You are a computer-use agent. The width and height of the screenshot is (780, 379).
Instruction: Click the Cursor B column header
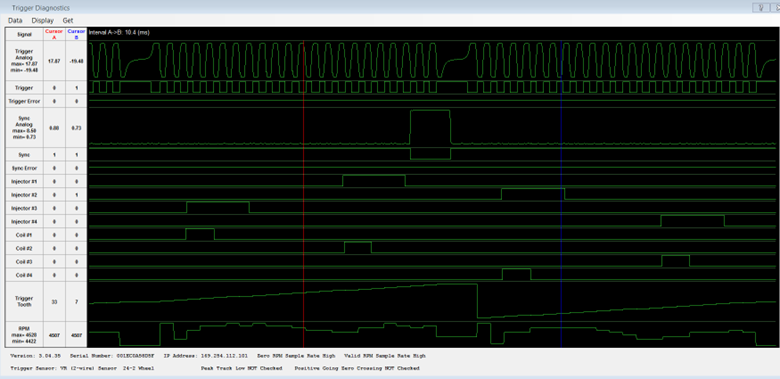tap(76, 34)
